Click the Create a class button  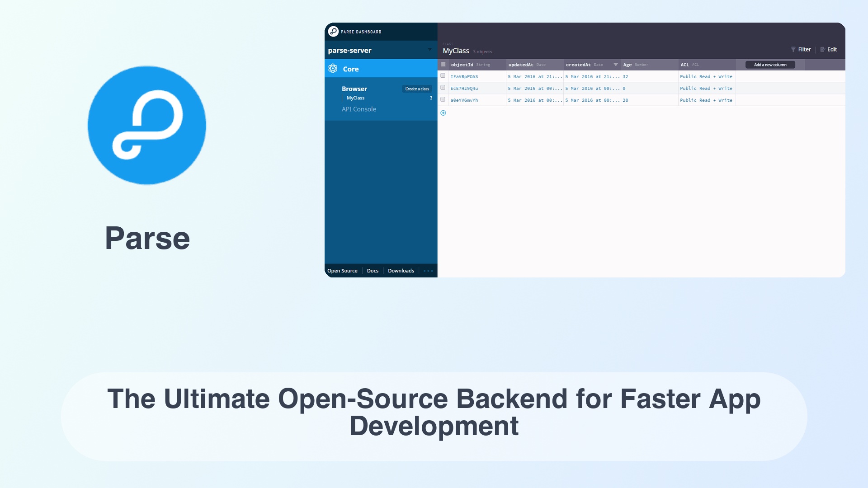point(417,89)
